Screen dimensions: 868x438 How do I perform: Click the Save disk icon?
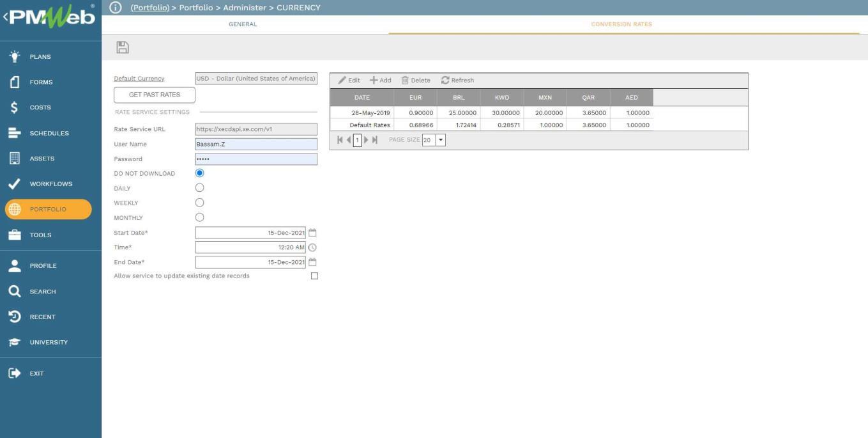(x=122, y=47)
